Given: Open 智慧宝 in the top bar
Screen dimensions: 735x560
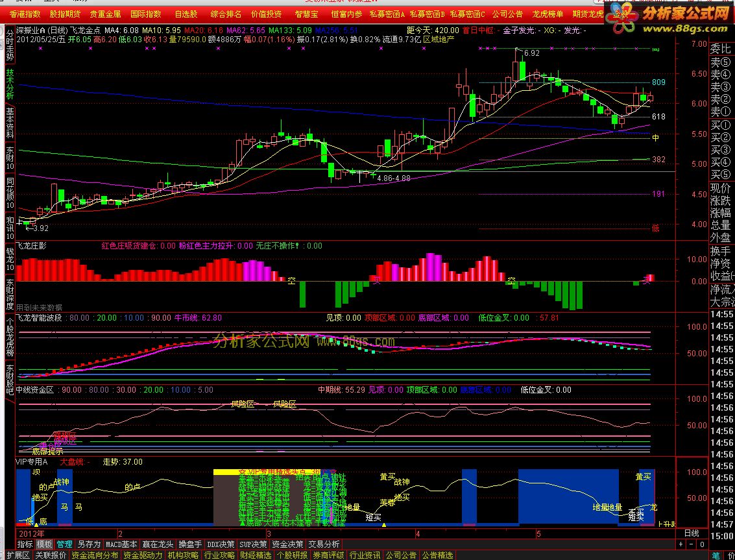Looking at the screenshot, I should 306,14.
